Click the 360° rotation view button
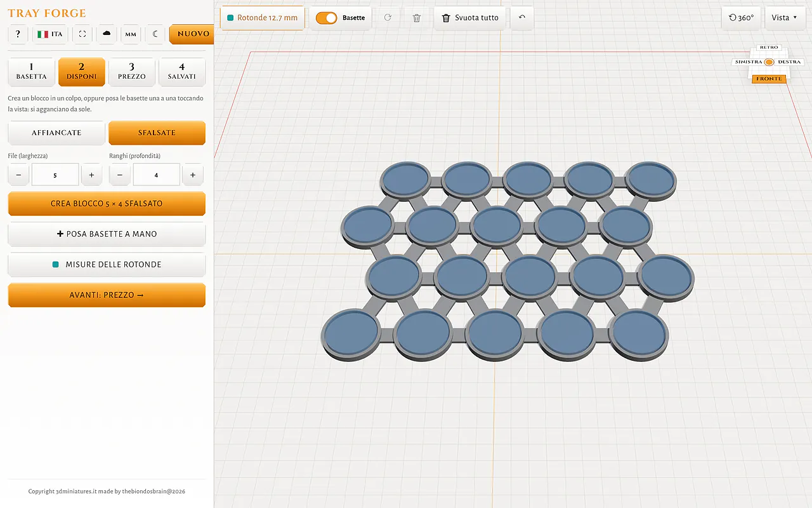 741,18
